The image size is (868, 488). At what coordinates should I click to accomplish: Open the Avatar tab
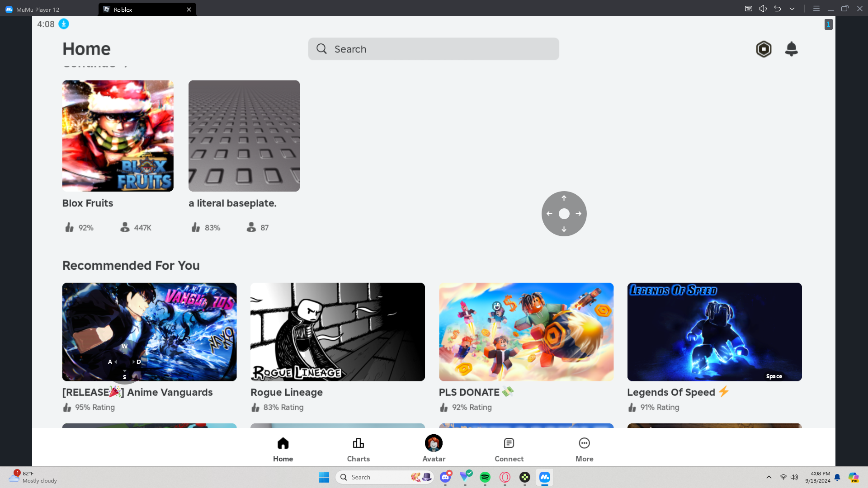[x=434, y=450]
